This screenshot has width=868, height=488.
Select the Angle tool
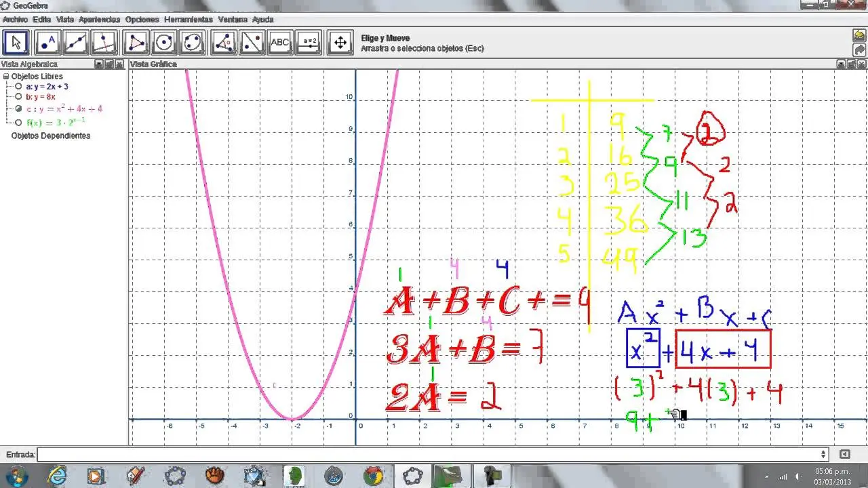[223, 42]
